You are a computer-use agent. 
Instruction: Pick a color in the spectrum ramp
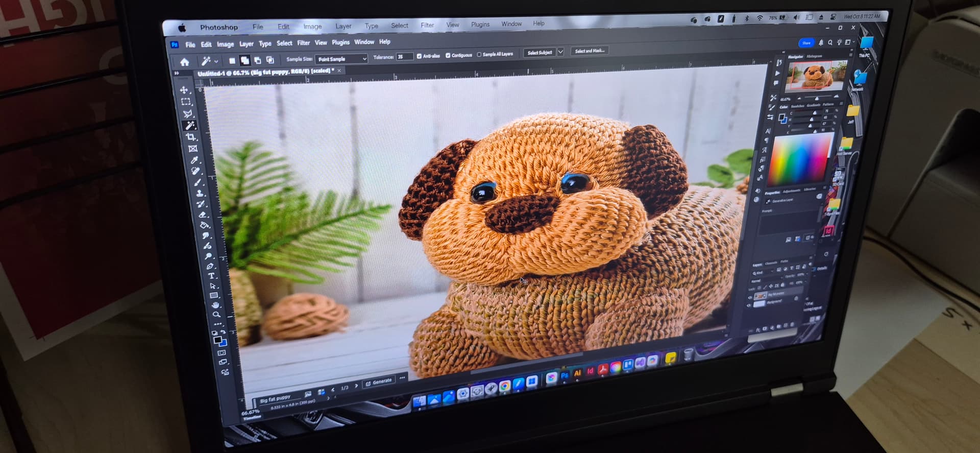pyautogui.click(x=800, y=160)
